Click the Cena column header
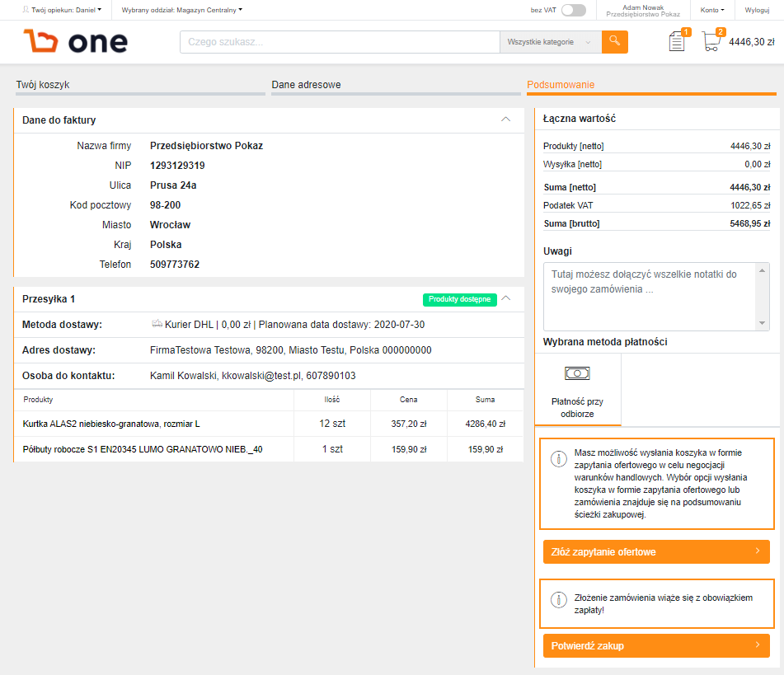The image size is (784, 675). 409,400
